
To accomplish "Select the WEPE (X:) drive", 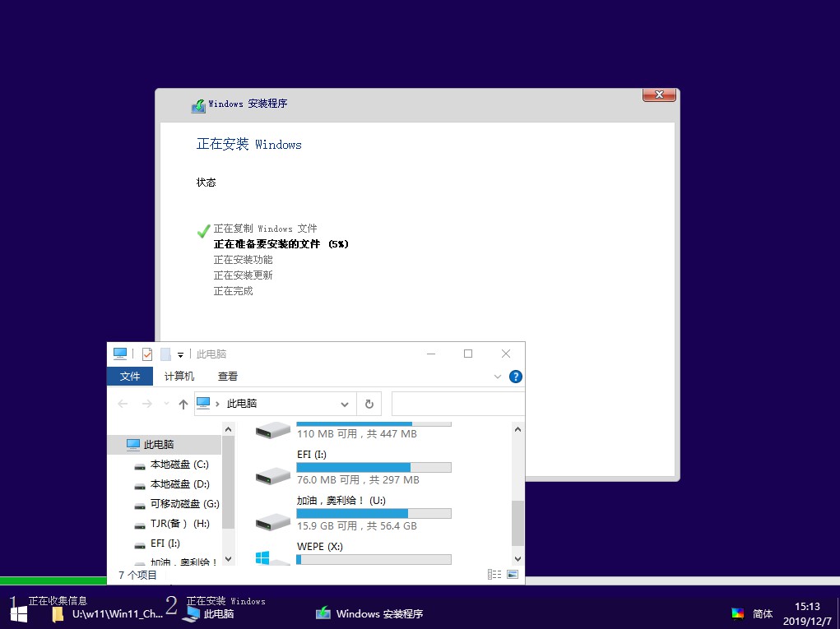I will tap(354, 553).
